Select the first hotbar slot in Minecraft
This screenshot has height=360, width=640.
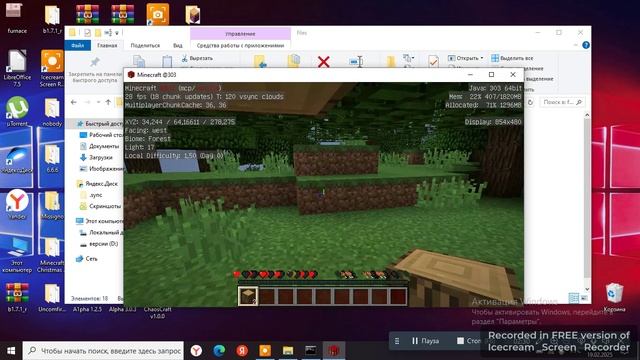pyautogui.click(x=248, y=296)
